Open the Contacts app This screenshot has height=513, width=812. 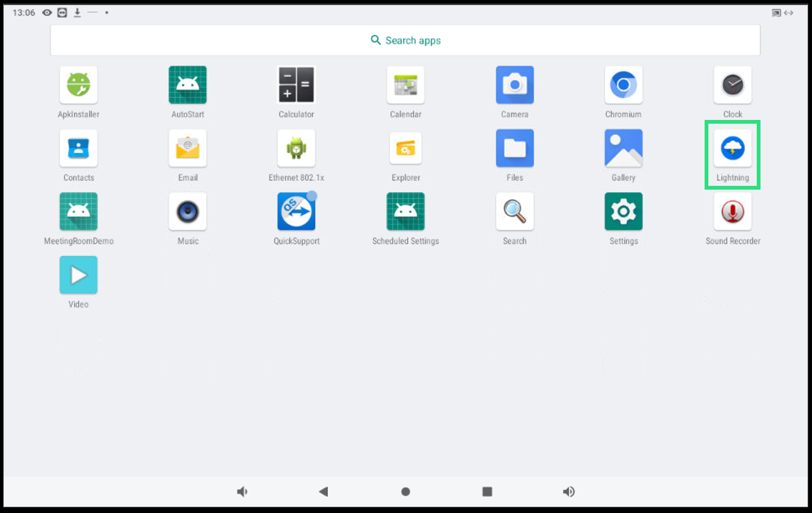click(78, 148)
